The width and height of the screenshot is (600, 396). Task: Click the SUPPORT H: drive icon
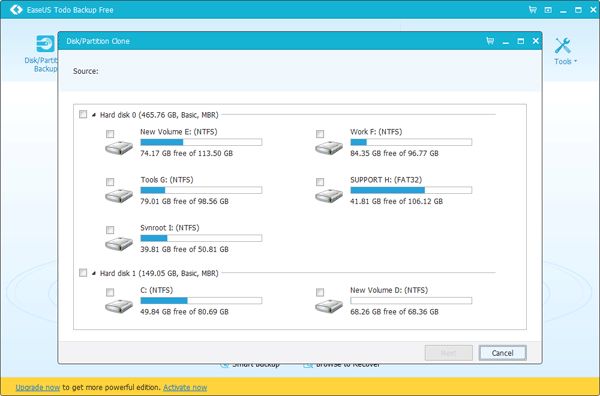(x=329, y=196)
